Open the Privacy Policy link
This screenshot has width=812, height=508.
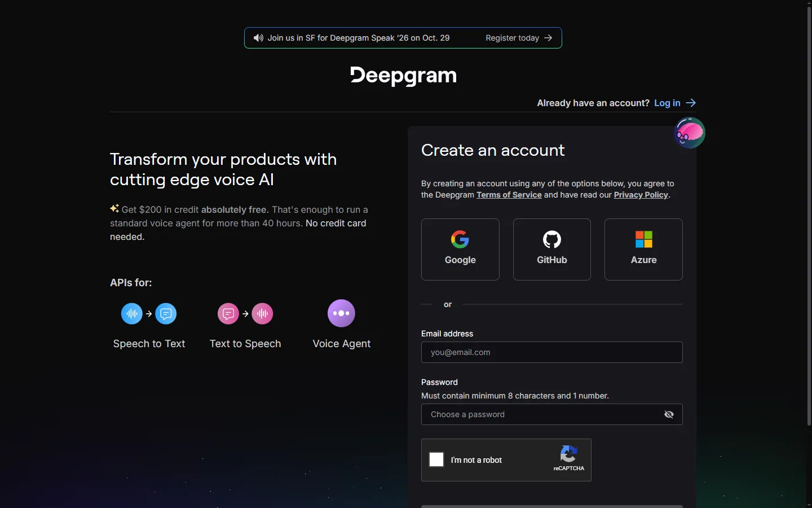click(641, 195)
